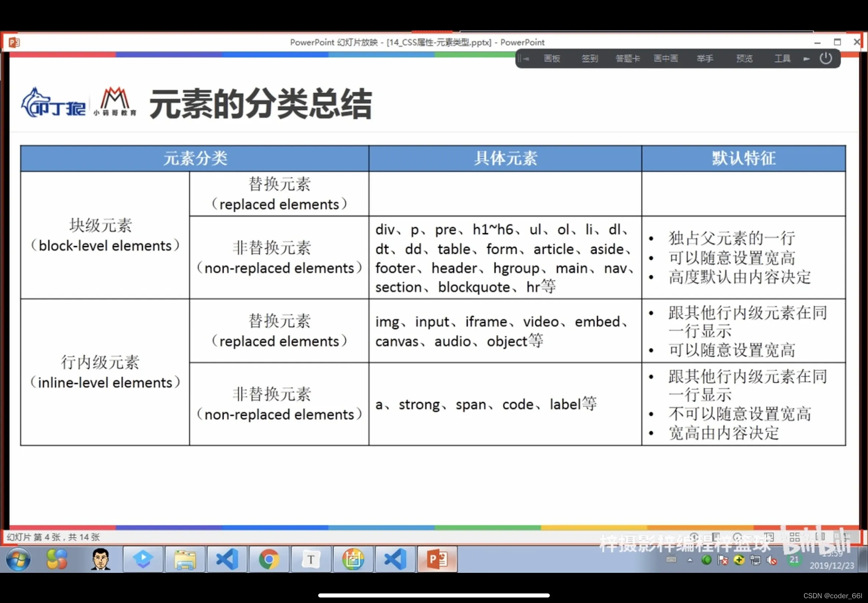Show hidden tray icons with up arrow
Viewport: 868px width, 603px height.
pyautogui.click(x=690, y=560)
